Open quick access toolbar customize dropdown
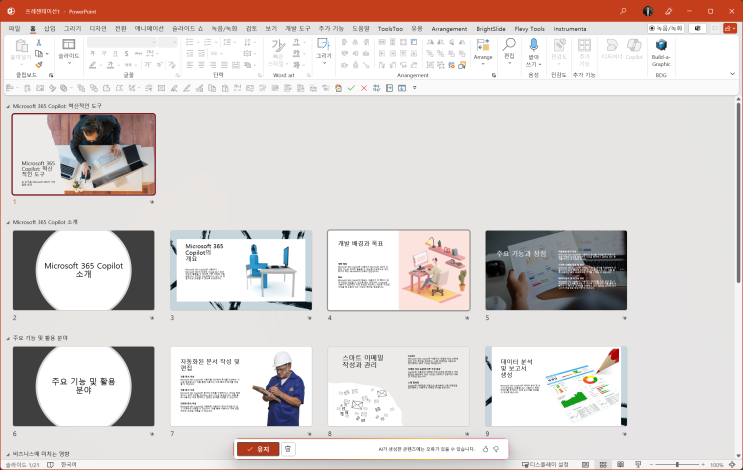Viewport: 743px width, 470px height. [x=415, y=88]
